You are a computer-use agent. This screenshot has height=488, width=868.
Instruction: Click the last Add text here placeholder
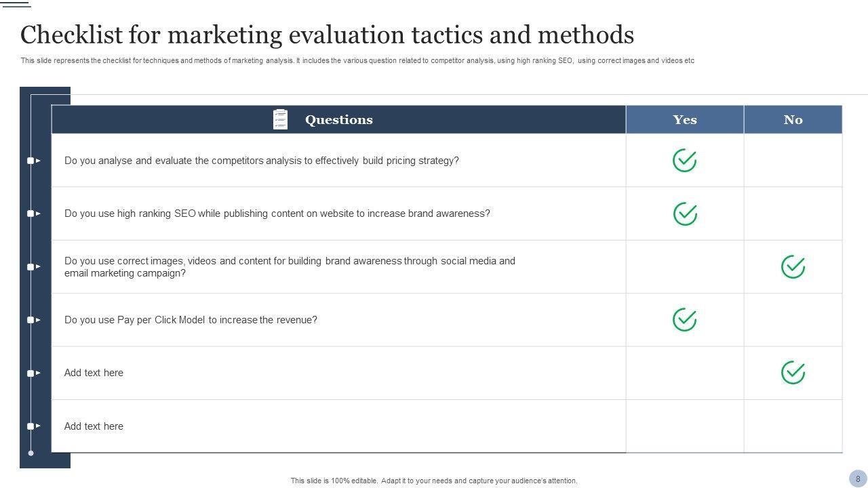(x=94, y=426)
